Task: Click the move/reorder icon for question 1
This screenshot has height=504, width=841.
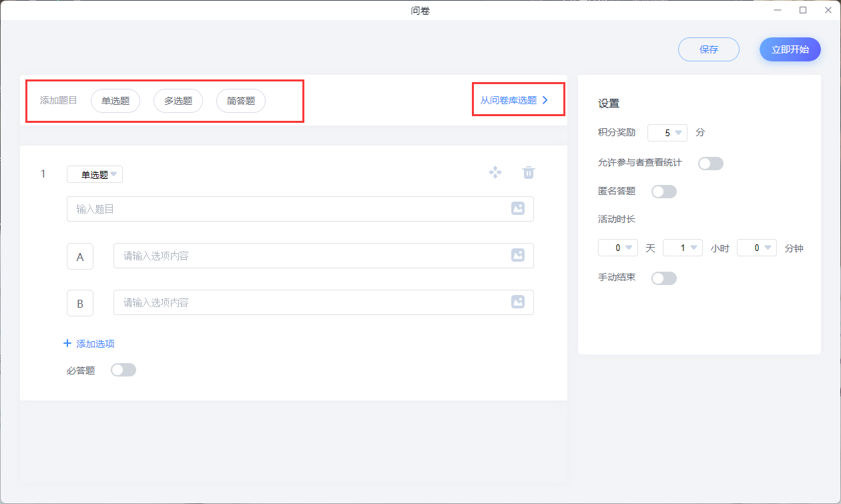Action: pos(495,173)
